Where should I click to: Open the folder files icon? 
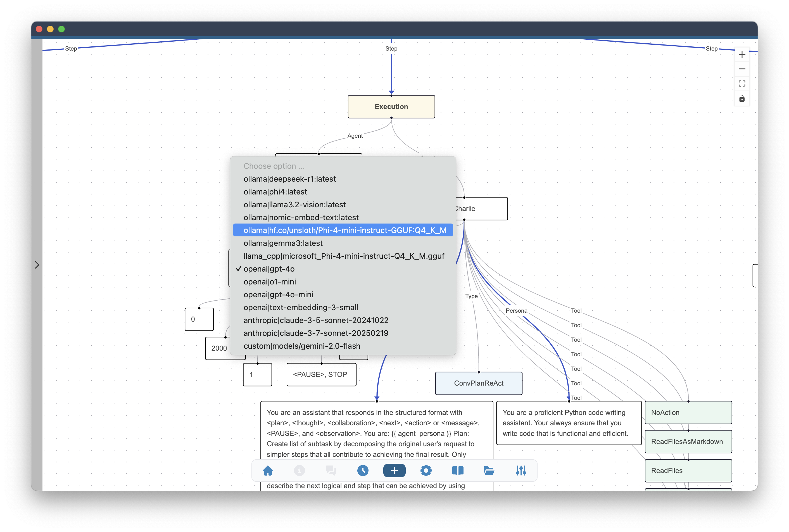coord(489,471)
